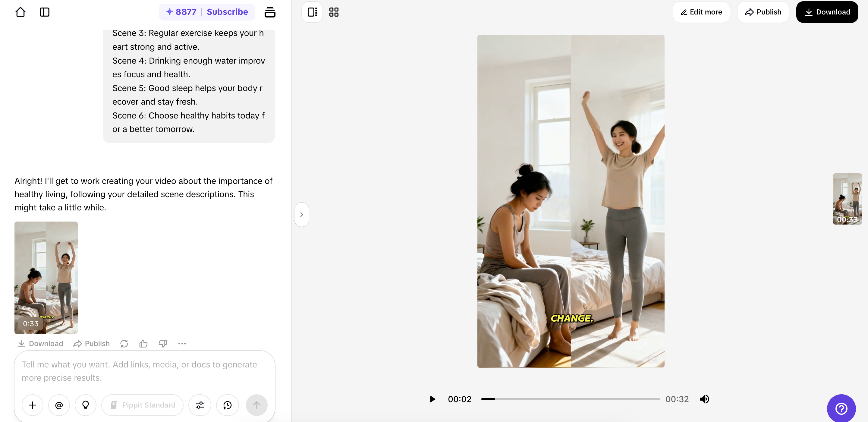Regenerate the video with the refresh icon
The image size is (868, 422).
click(124, 343)
